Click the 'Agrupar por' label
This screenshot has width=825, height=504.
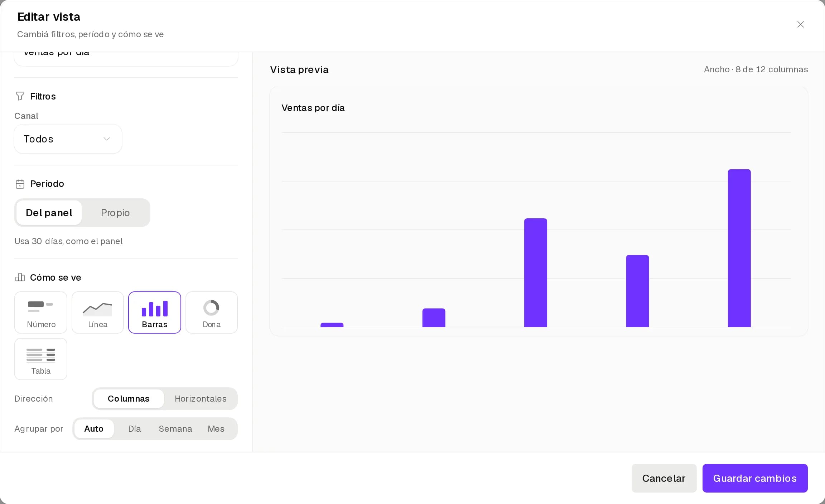pyautogui.click(x=39, y=429)
